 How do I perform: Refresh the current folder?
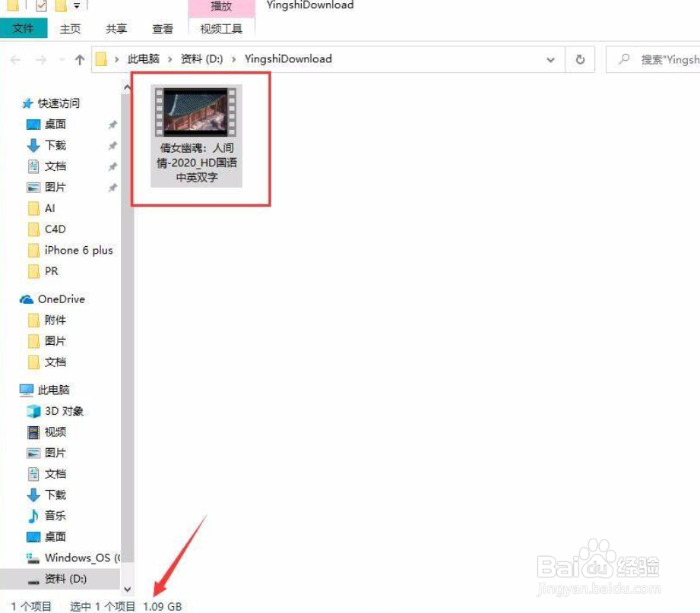pos(580,59)
